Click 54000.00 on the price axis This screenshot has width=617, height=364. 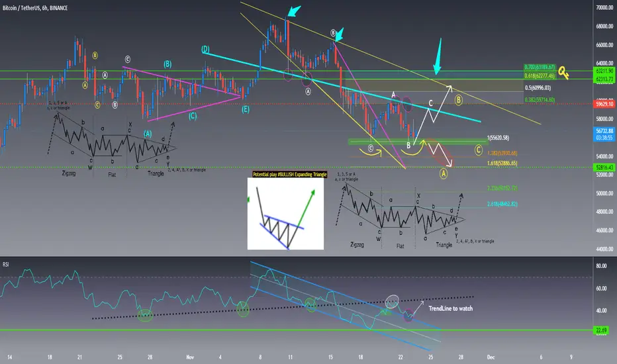[x=604, y=156]
